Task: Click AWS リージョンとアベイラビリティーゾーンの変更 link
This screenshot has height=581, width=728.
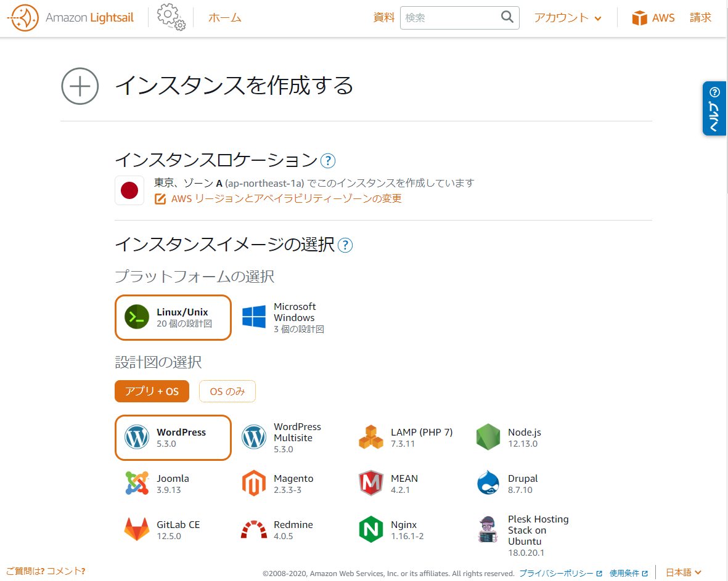Action: (x=287, y=198)
